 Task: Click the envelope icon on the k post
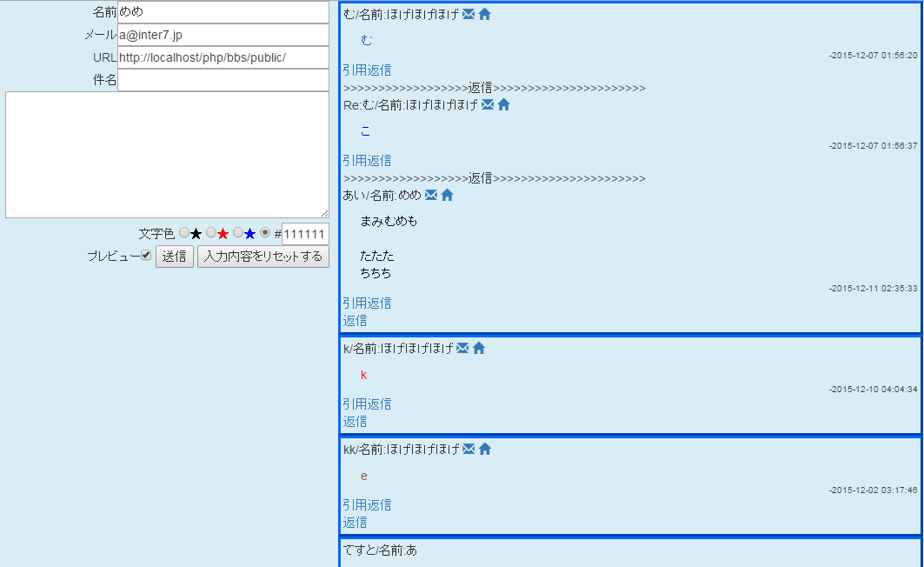(x=462, y=349)
